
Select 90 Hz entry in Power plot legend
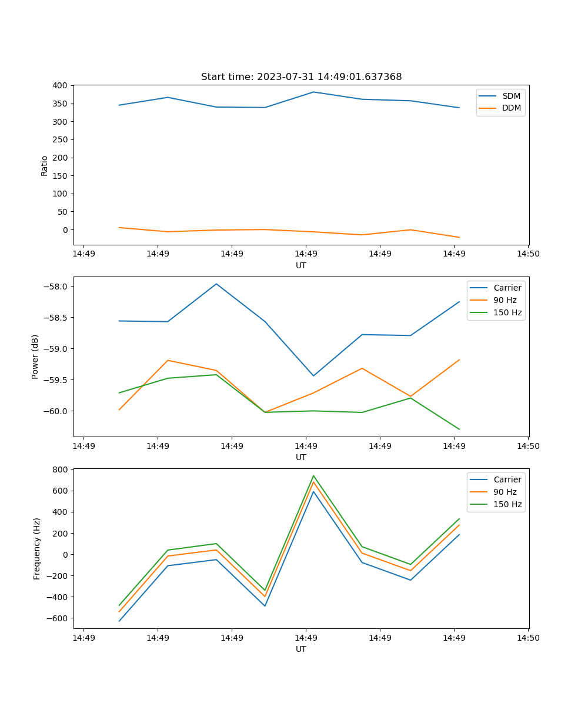[505, 300]
